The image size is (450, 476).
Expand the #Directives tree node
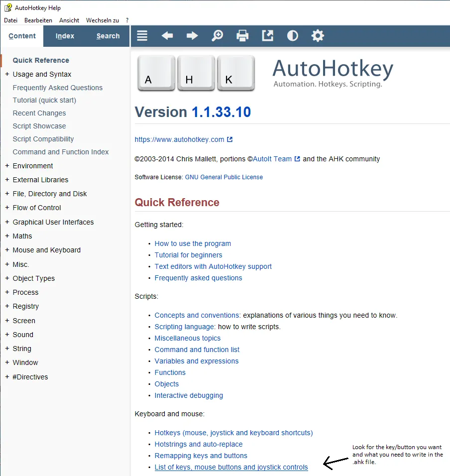[x=7, y=376]
